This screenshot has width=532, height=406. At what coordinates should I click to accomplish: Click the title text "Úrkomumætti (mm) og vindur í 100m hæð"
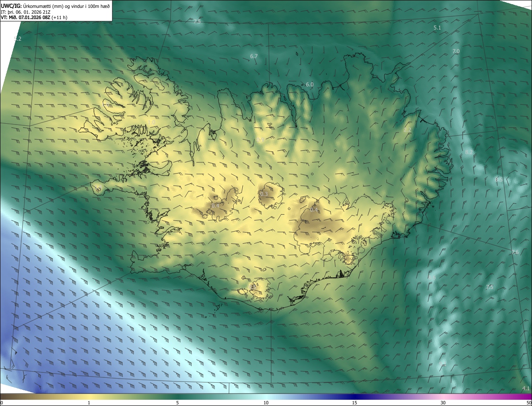point(66,5)
